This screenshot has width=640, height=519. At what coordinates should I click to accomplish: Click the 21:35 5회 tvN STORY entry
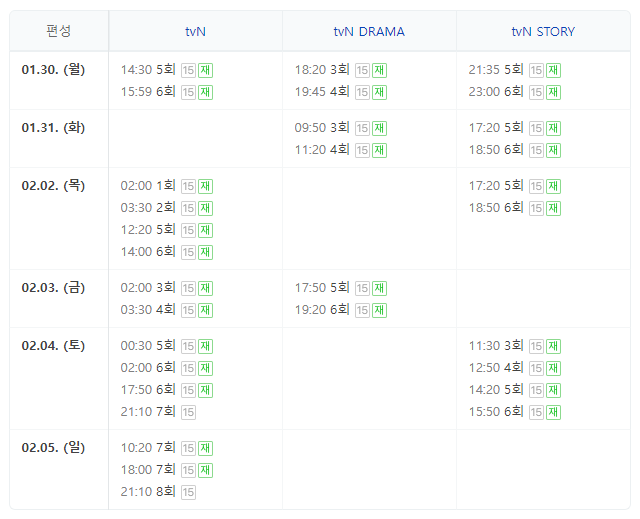[496, 70]
